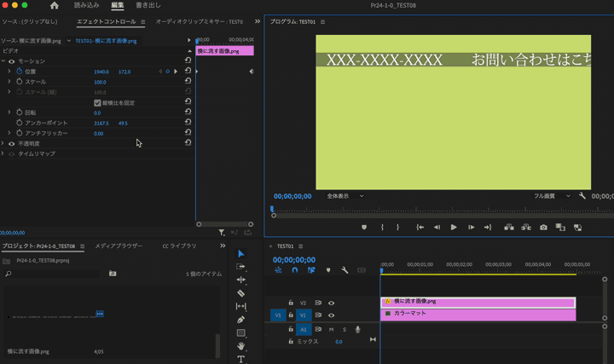
Task: Show overflow panels in source group
Action: tap(258, 21)
